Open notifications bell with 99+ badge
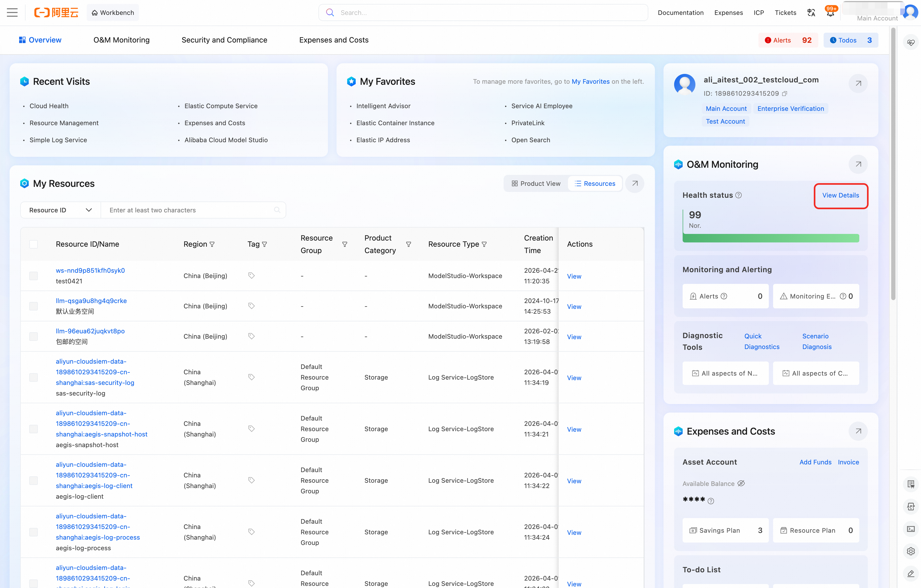 coord(830,12)
